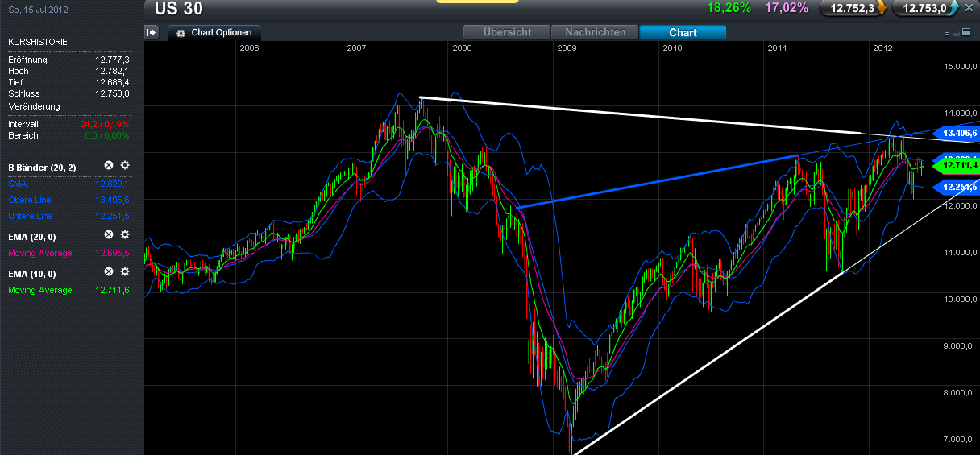This screenshot has height=455, width=980.
Task: Click the SMA value 12.829,1
Action: (112, 184)
